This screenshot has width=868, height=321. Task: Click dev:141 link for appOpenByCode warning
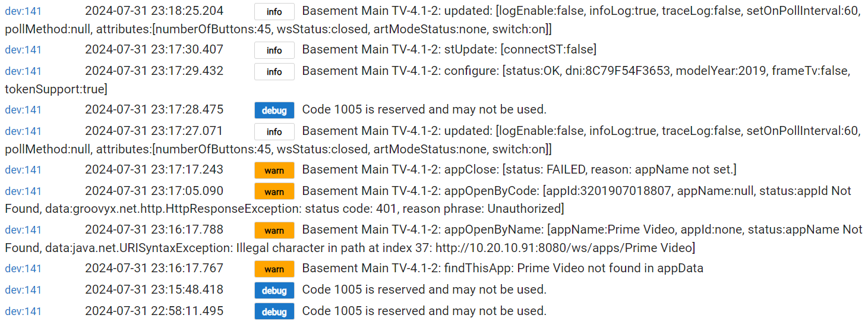(x=23, y=191)
